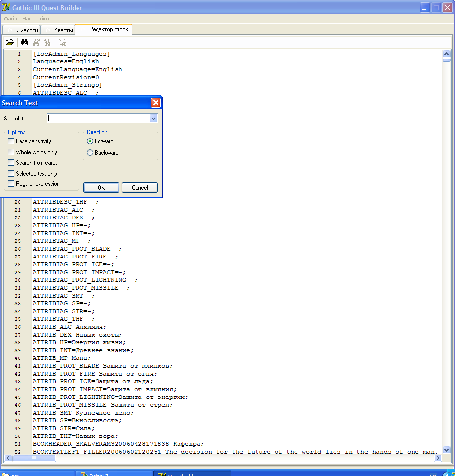Click the ATTRIBTAG_DEX=-; line

tap(63, 218)
